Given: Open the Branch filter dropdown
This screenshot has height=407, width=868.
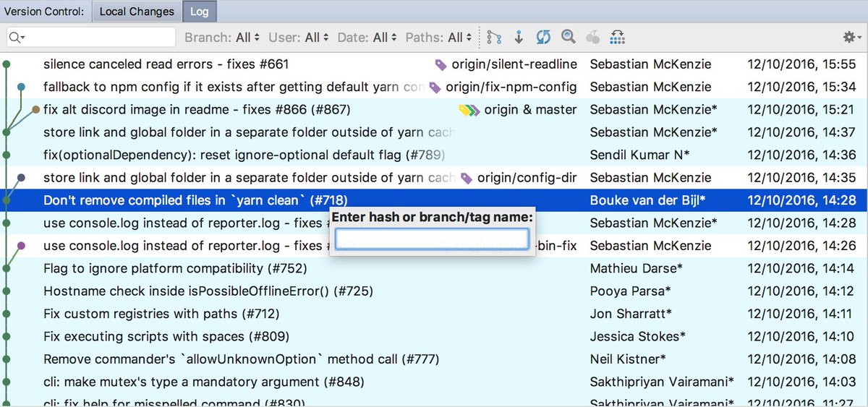Looking at the screenshot, I should (221, 37).
